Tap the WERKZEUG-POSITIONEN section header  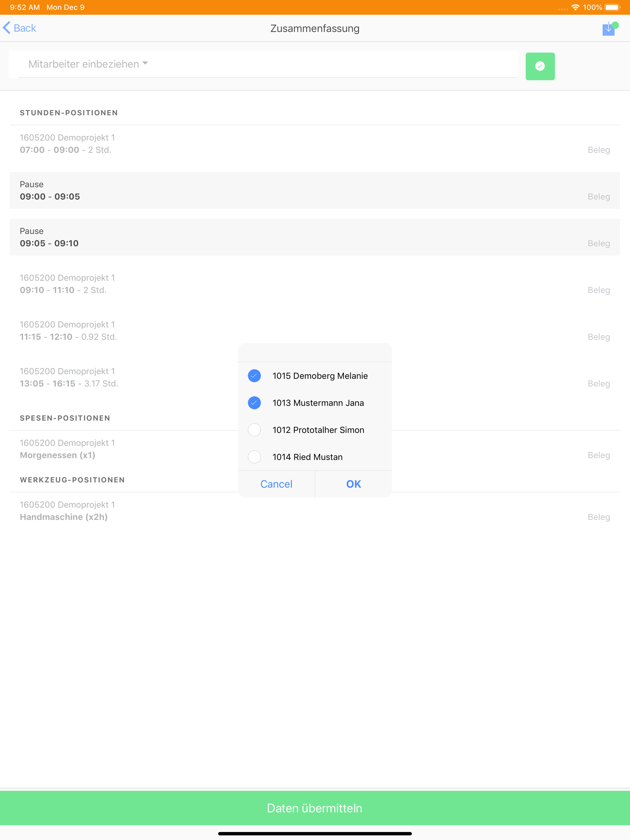coord(72,480)
